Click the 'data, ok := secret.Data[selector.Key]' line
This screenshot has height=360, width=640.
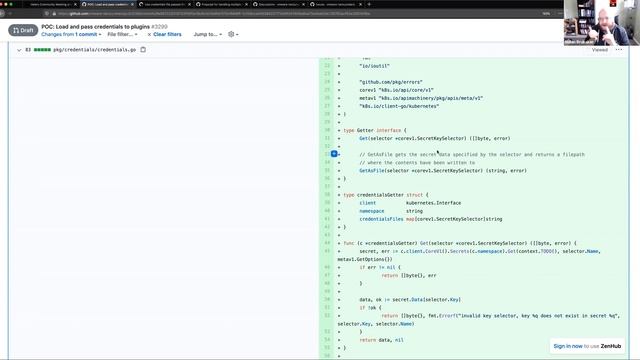pos(410,300)
